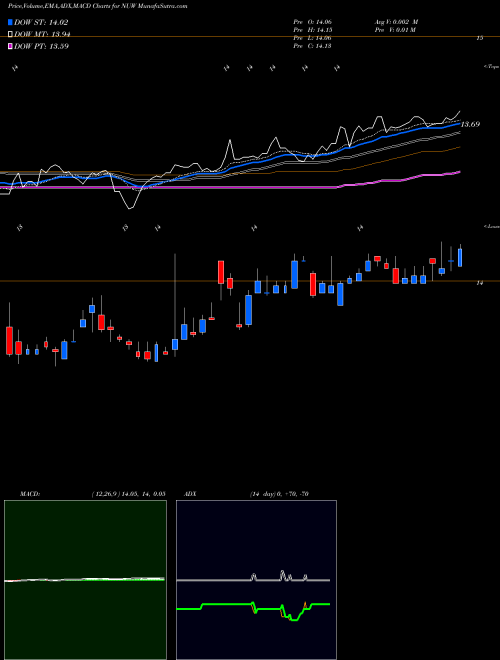500x660 pixels.
Task: Click the blue DOW ST legend swatch
Action: 10,22
